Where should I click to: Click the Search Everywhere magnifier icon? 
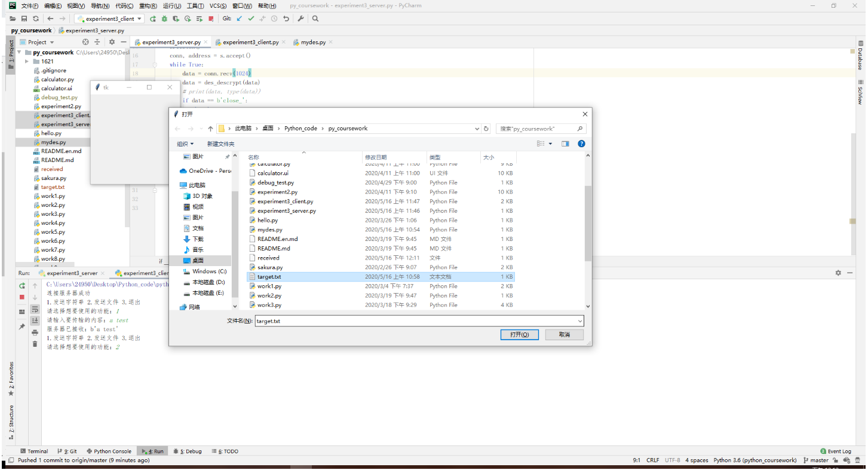click(x=315, y=19)
